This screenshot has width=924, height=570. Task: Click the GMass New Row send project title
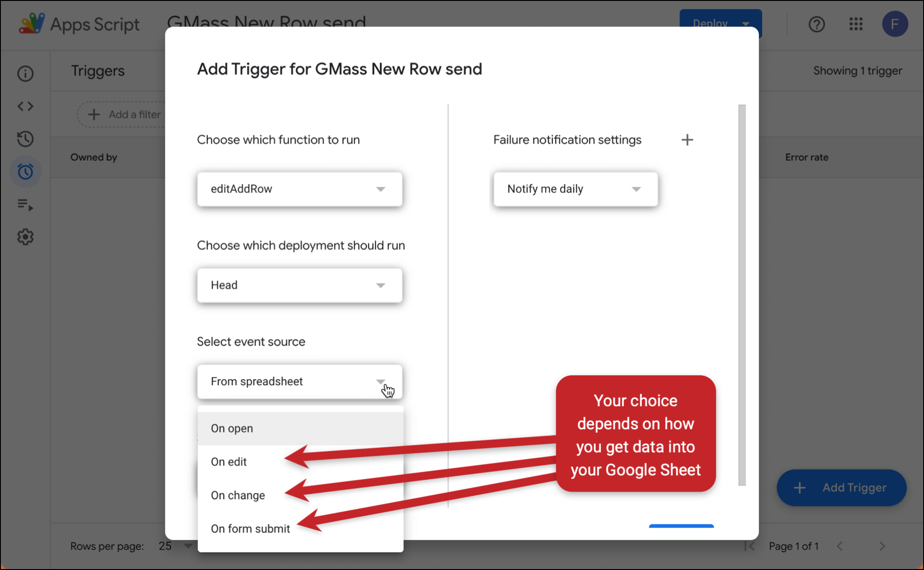click(x=266, y=21)
